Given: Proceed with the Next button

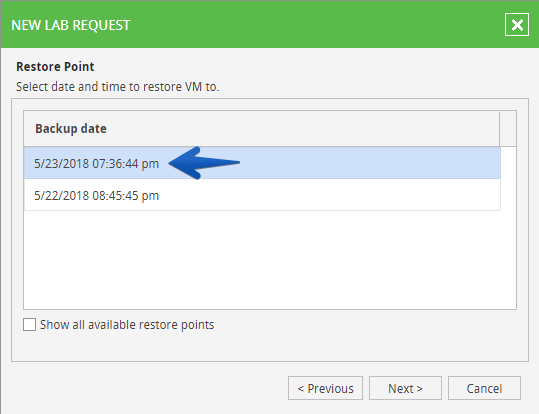Looking at the screenshot, I should click(405, 388).
